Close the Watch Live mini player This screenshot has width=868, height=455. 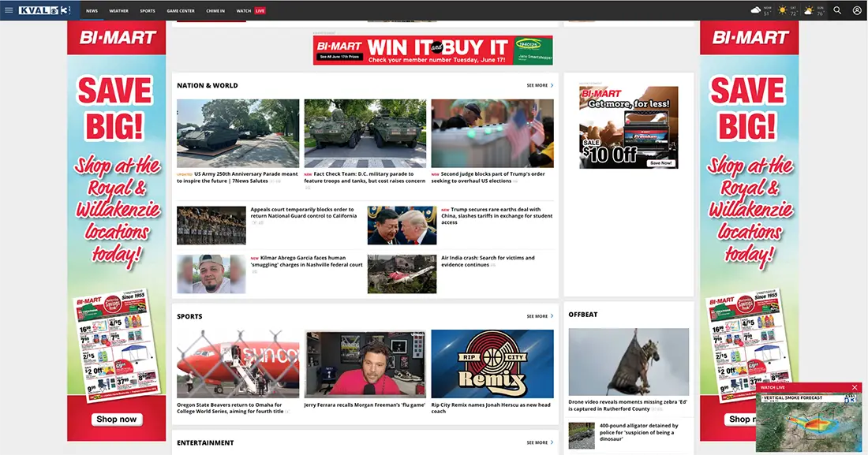point(855,387)
